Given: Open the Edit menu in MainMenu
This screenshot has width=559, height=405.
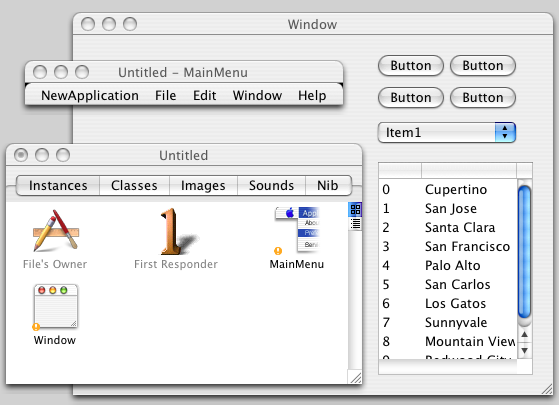Looking at the screenshot, I should click(205, 96).
